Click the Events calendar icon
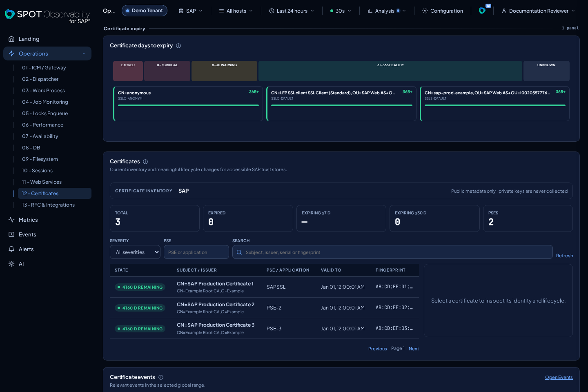Screen dimensions: 588x392 pyautogui.click(x=11, y=234)
